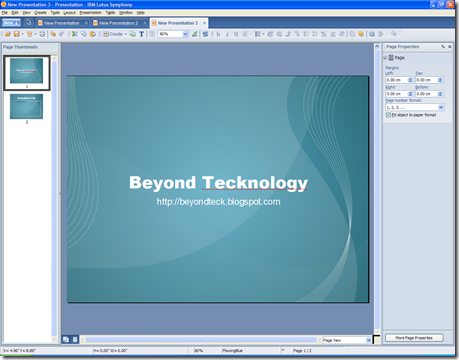Click the second view-mode icon below slide

point(75,339)
